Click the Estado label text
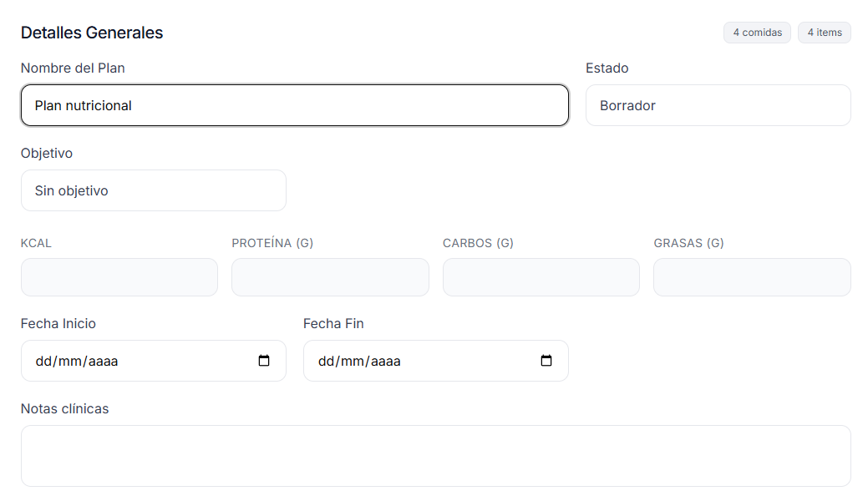This screenshot has width=868, height=496. pos(607,68)
